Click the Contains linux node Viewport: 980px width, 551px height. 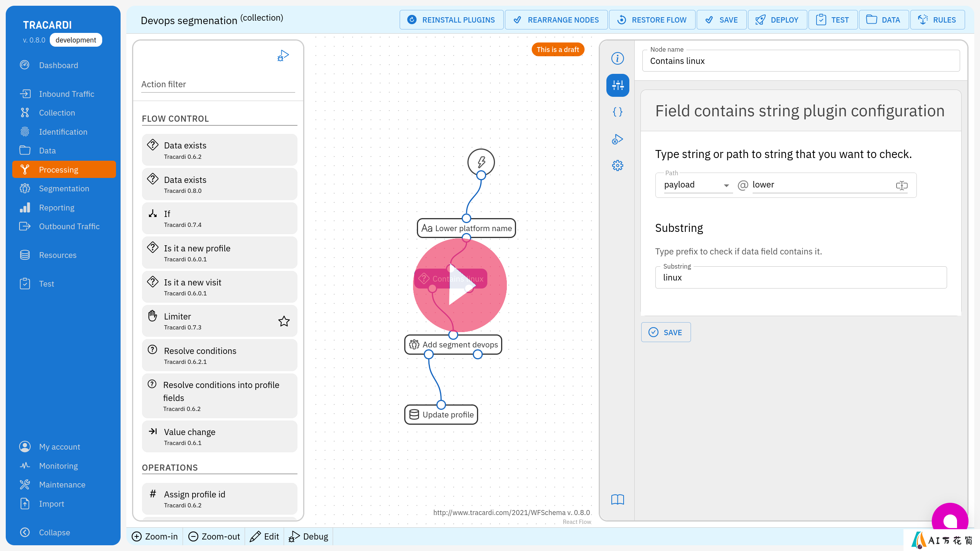coord(451,279)
